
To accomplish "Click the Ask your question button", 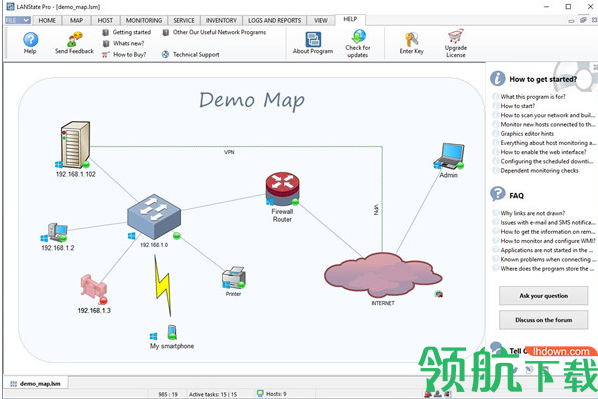I will point(543,296).
